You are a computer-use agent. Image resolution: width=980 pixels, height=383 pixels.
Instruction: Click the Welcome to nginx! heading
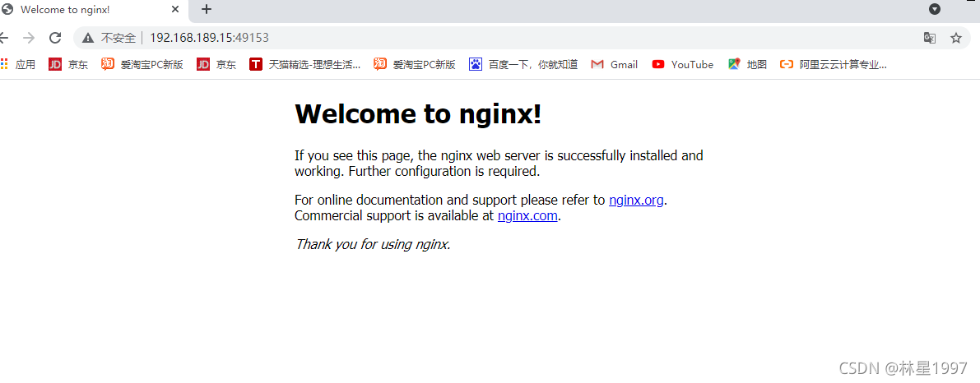point(418,113)
